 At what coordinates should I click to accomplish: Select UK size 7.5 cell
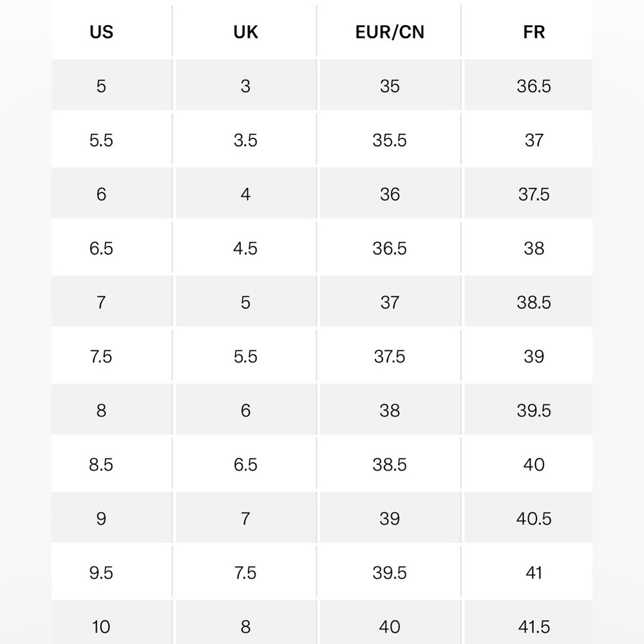point(246,572)
